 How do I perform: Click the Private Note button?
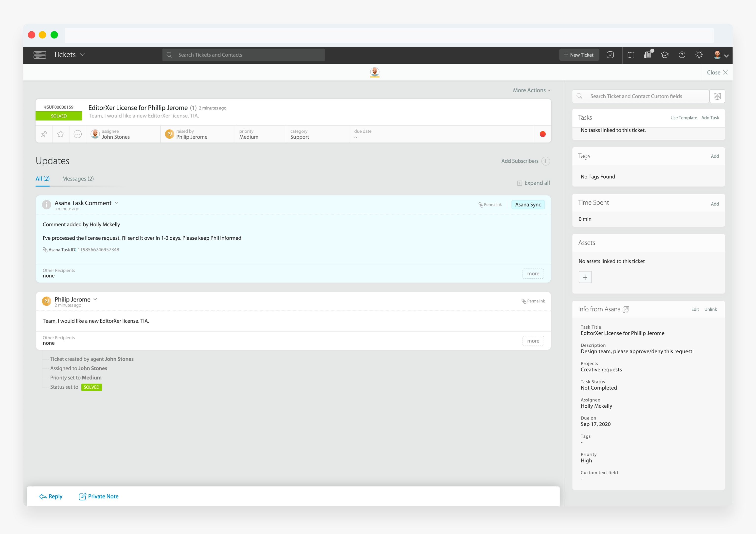[x=98, y=496]
